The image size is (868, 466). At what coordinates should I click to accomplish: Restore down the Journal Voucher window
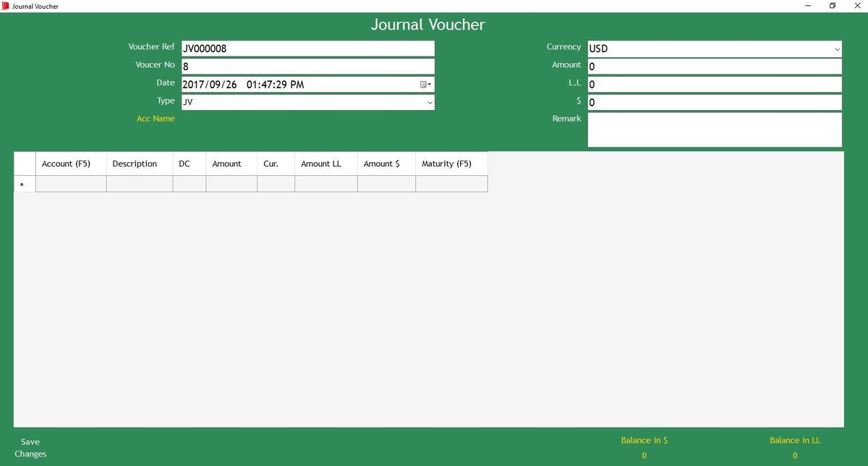[x=833, y=6]
